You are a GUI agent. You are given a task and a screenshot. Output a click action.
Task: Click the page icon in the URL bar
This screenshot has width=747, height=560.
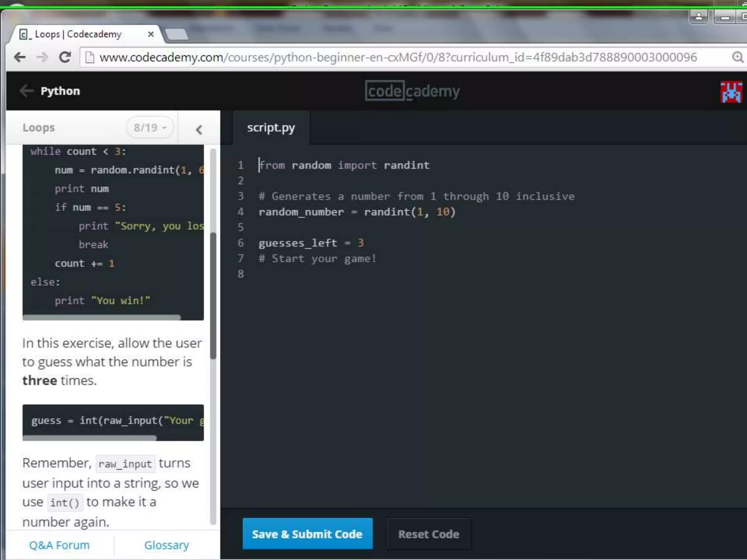90,57
